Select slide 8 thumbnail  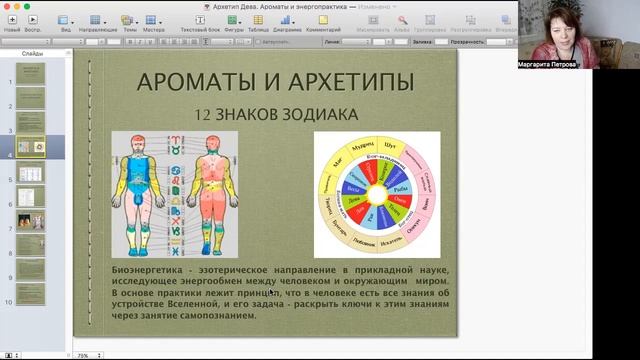click(31, 245)
